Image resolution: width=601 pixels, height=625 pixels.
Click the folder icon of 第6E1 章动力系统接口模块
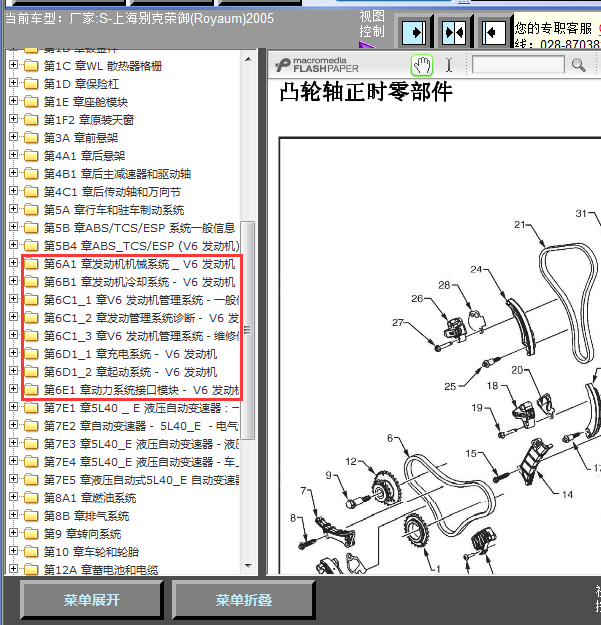[x=31, y=390]
